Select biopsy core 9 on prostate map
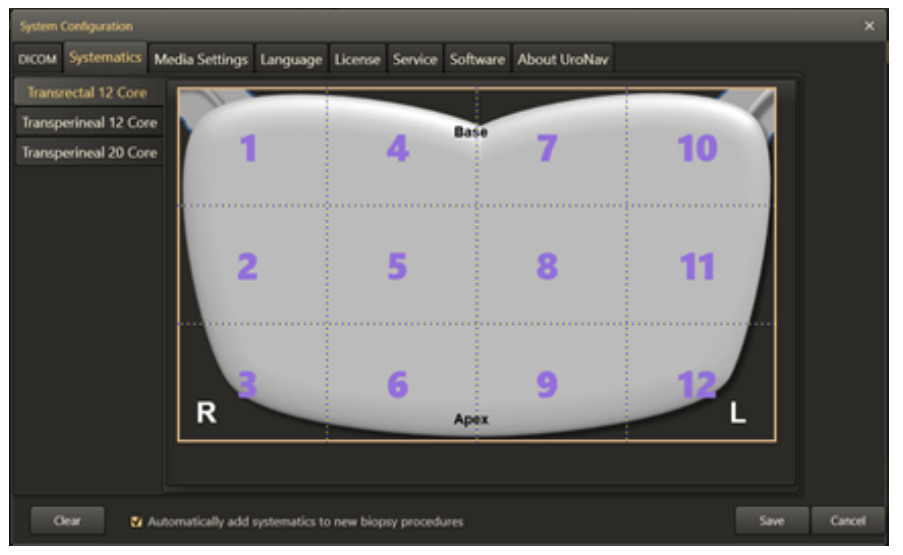Screen dimensions: 903x555 point(547,385)
